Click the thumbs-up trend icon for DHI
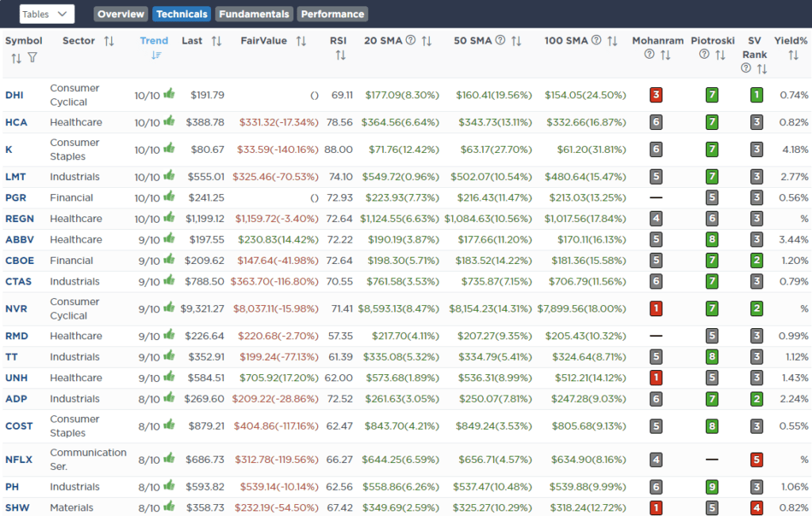Image resolution: width=812 pixels, height=516 pixels. 170,94
